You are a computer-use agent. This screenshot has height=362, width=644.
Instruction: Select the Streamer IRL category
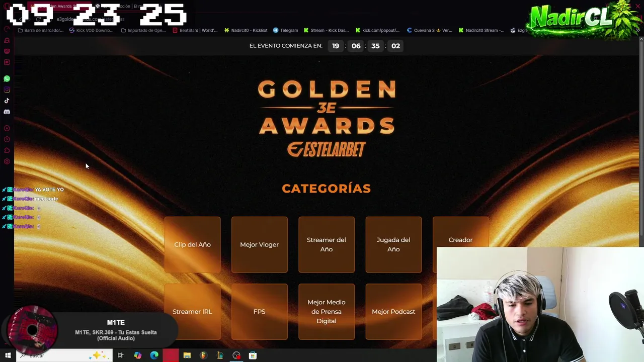pyautogui.click(x=192, y=312)
